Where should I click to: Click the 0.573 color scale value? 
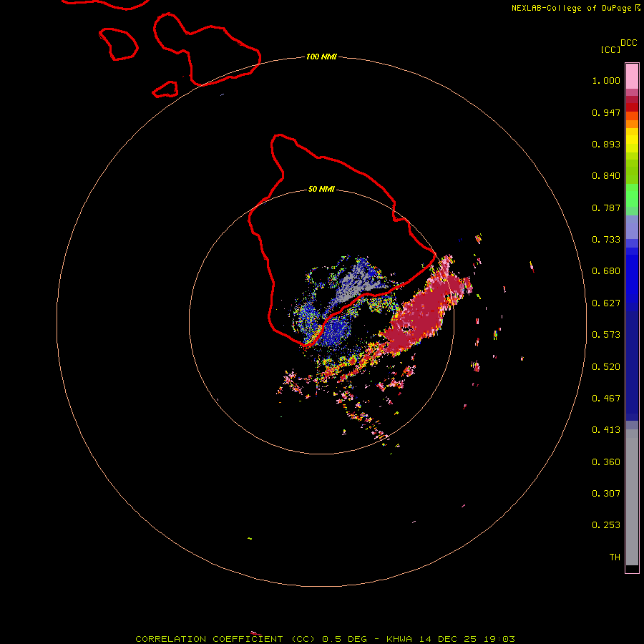[606, 335]
